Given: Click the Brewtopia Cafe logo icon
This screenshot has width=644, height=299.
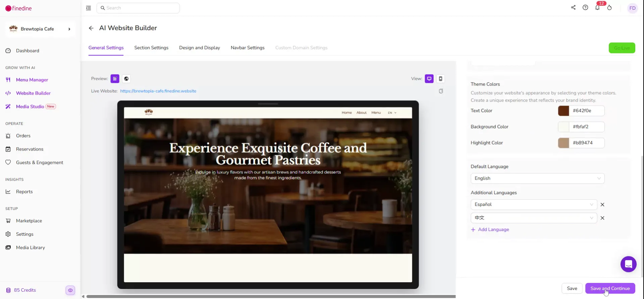Looking at the screenshot, I should coord(13,29).
